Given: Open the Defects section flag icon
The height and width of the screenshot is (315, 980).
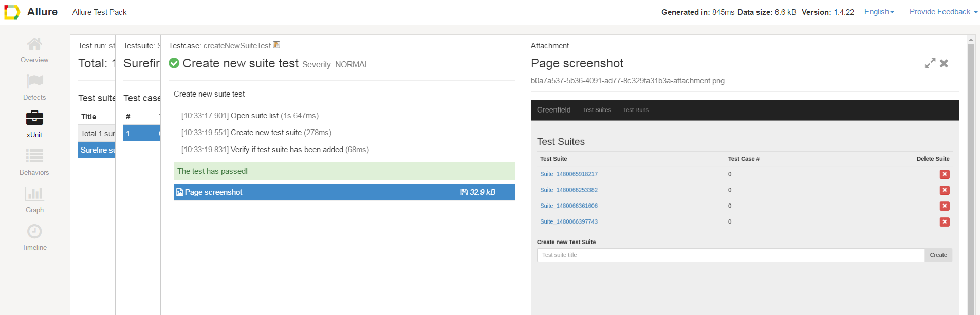Looking at the screenshot, I should 34,81.
